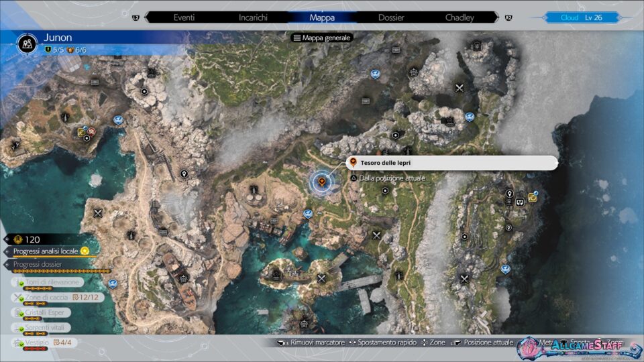Click the Zone prompt
This screenshot has width=644, height=362.
click(x=433, y=343)
